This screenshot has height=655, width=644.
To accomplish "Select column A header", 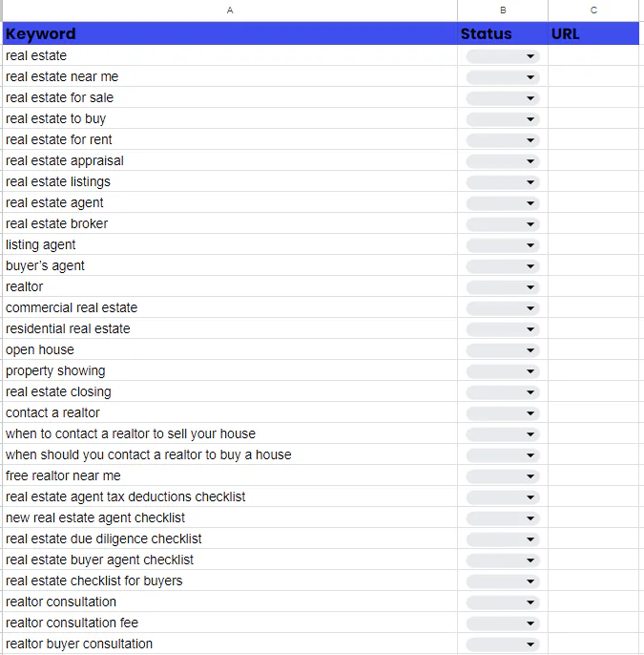I will [x=230, y=11].
